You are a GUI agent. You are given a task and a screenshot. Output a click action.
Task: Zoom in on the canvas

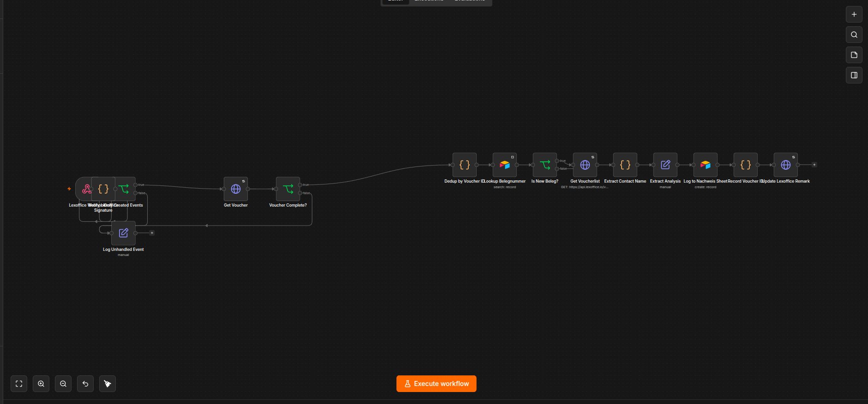click(x=41, y=384)
